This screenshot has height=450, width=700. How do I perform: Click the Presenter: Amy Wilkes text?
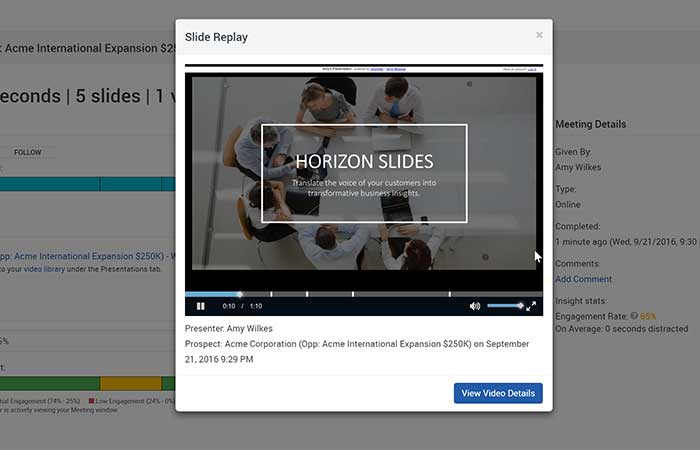coord(229,329)
